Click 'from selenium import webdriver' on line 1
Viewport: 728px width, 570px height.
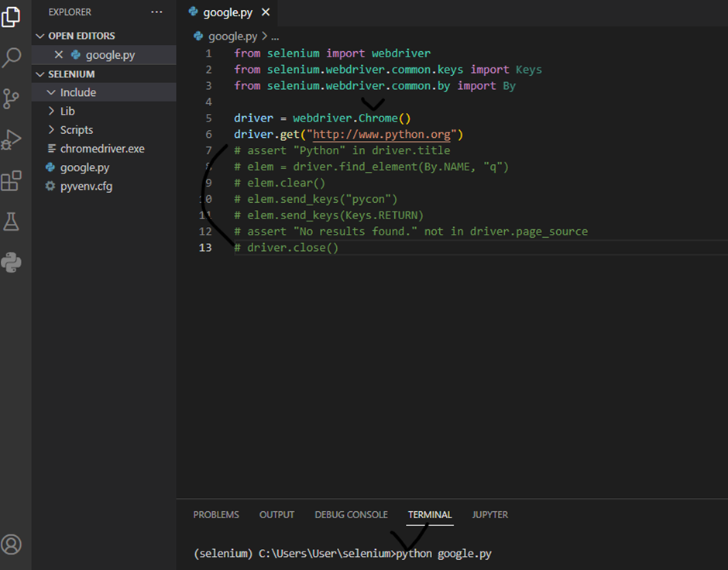[332, 53]
